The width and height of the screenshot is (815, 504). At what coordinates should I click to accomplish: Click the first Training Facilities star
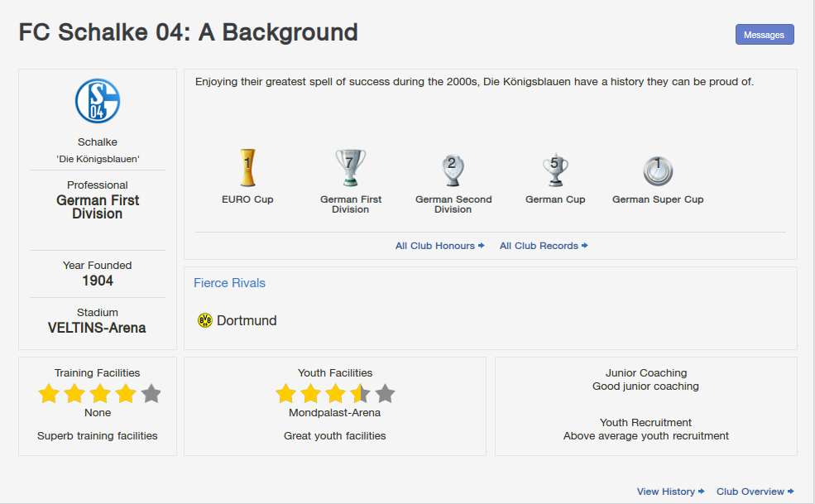[49, 394]
